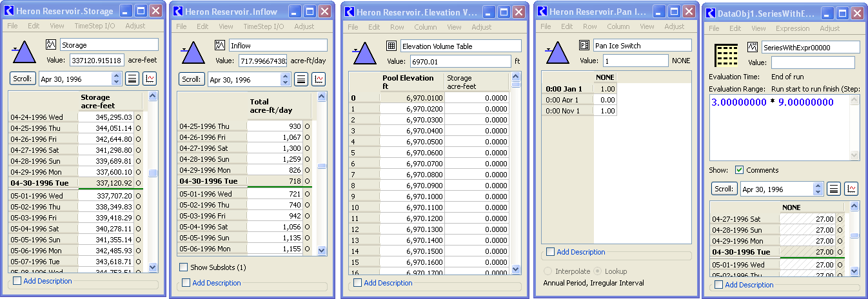Click the Scroll button in DataObj1 window

725,189
